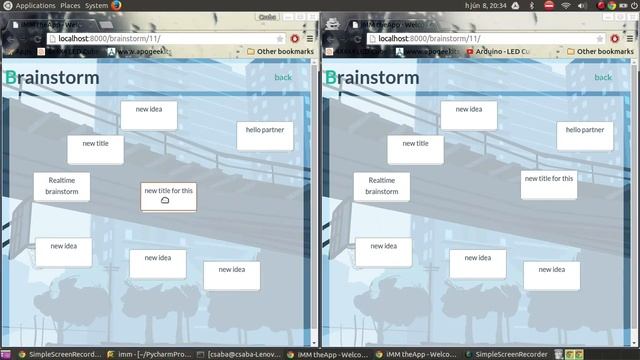Open red adblock extension icon in right browser
The width and height of the screenshot is (640, 360).
click(x=615, y=39)
